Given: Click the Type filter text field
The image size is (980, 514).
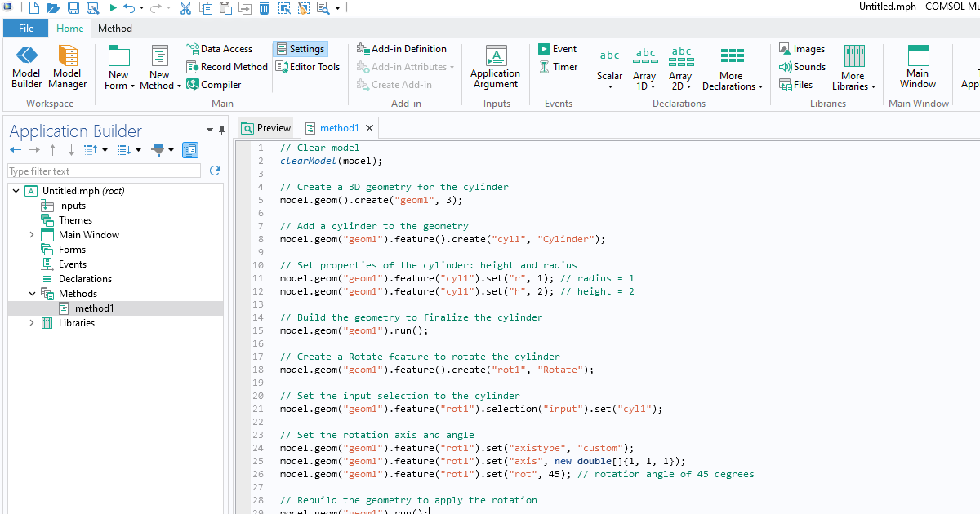Looking at the screenshot, I should click(104, 171).
